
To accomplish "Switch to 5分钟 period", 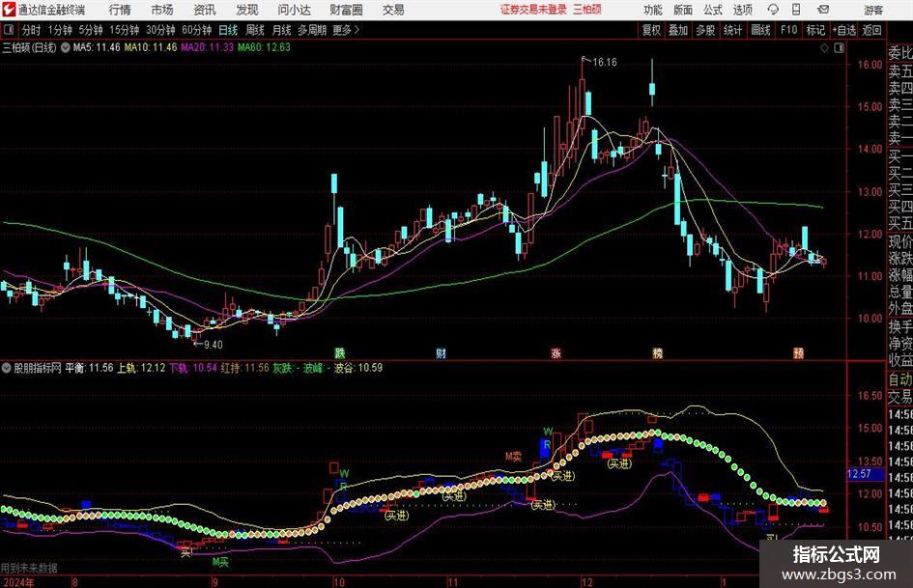I will pos(90,30).
